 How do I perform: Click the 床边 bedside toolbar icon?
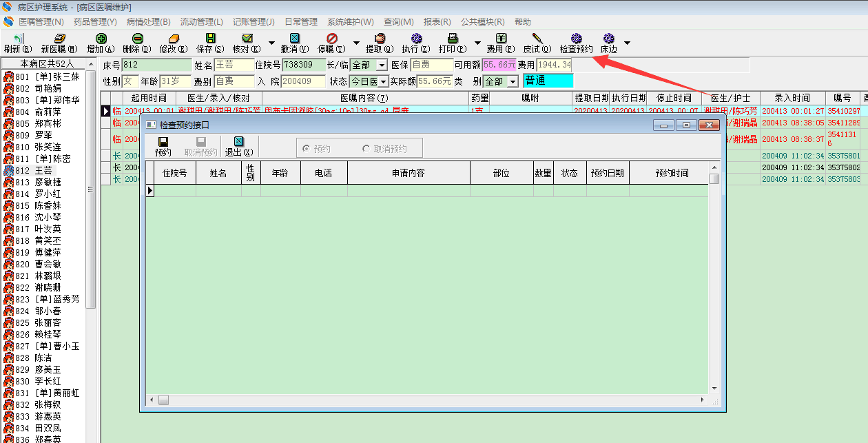click(x=608, y=39)
